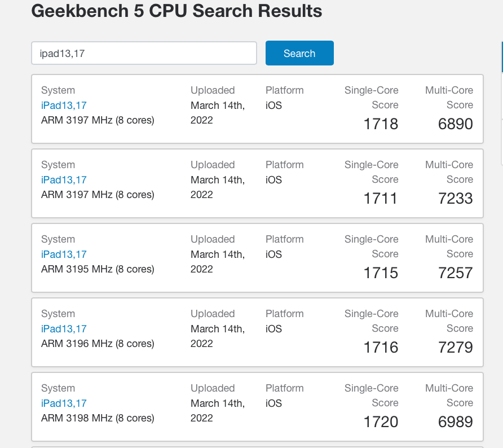Screen dimensions: 503x448
Task: Select the result row scoring 7257 multi-core
Action: tap(257, 258)
